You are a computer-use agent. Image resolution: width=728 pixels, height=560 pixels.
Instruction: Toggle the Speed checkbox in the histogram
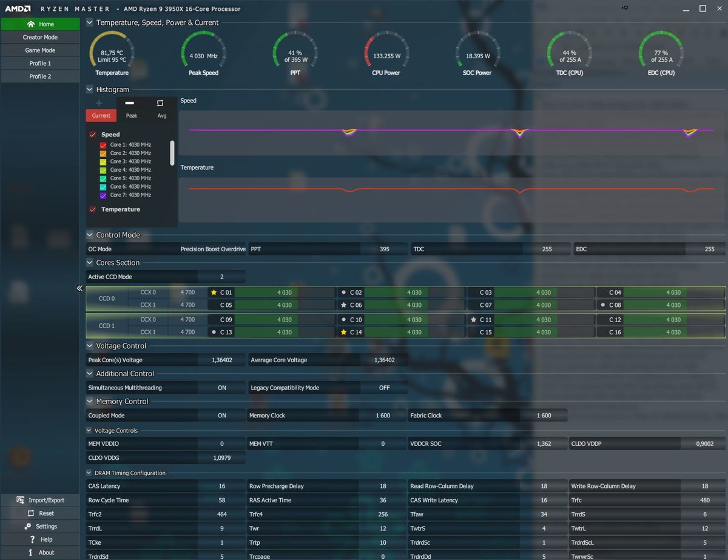[x=93, y=135]
